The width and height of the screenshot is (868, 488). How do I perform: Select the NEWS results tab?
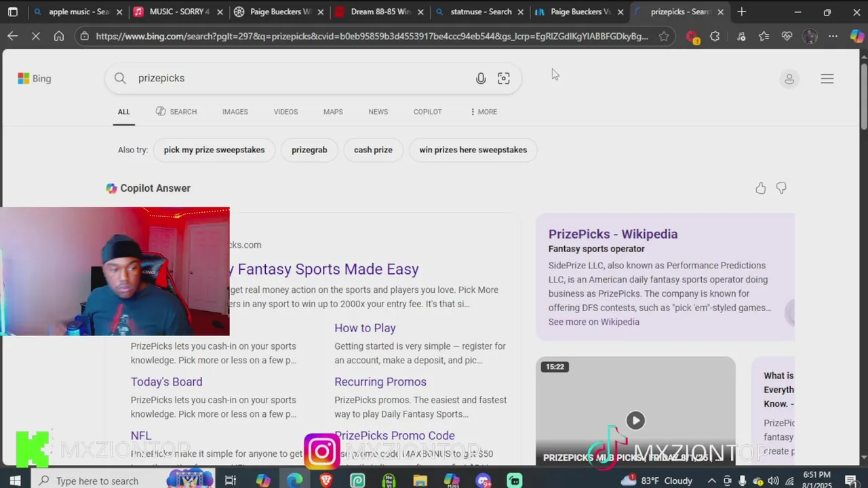point(378,112)
